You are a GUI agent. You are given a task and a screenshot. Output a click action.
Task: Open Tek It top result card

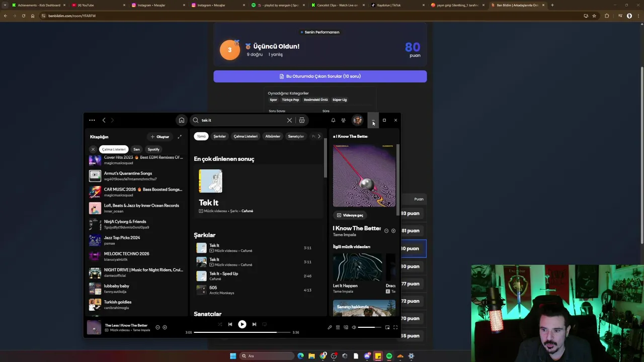[259, 192]
